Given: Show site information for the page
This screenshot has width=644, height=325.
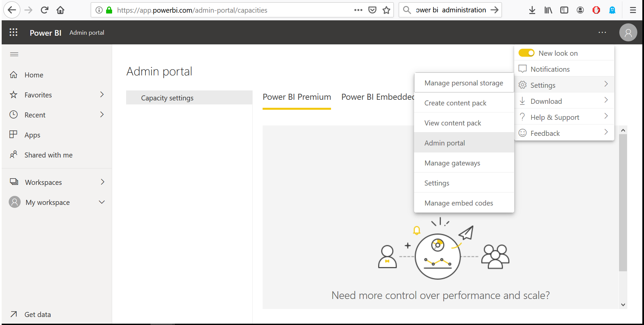Looking at the screenshot, I should coord(99,10).
